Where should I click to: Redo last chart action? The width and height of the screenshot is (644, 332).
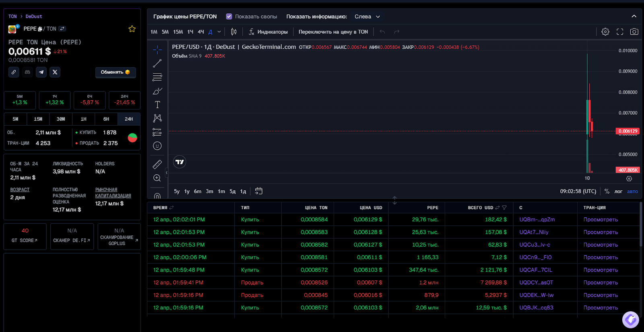pos(396,32)
